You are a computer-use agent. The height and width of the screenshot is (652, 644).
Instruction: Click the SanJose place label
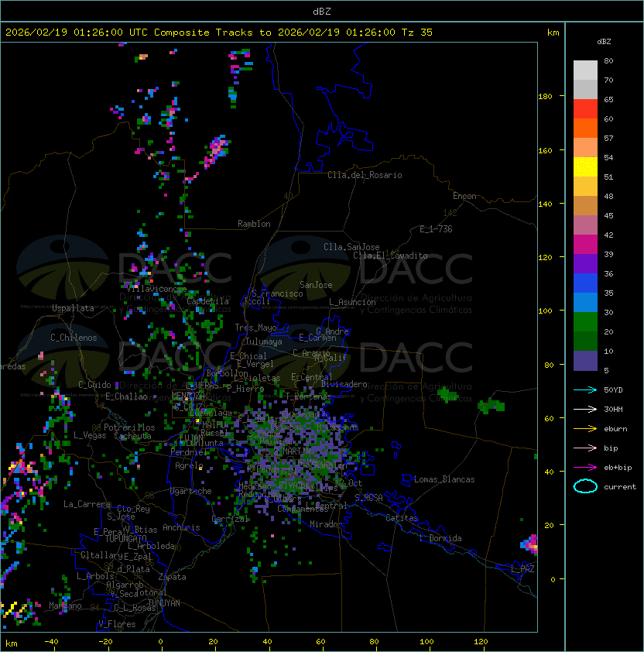tap(316, 285)
